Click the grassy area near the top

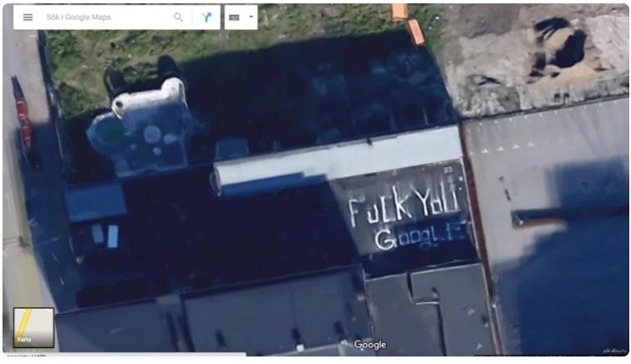tap(226, 44)
